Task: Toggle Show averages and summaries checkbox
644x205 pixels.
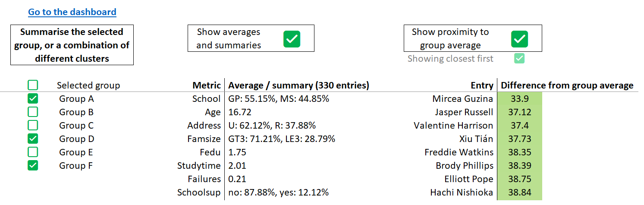Action: (x=292, y=39)
